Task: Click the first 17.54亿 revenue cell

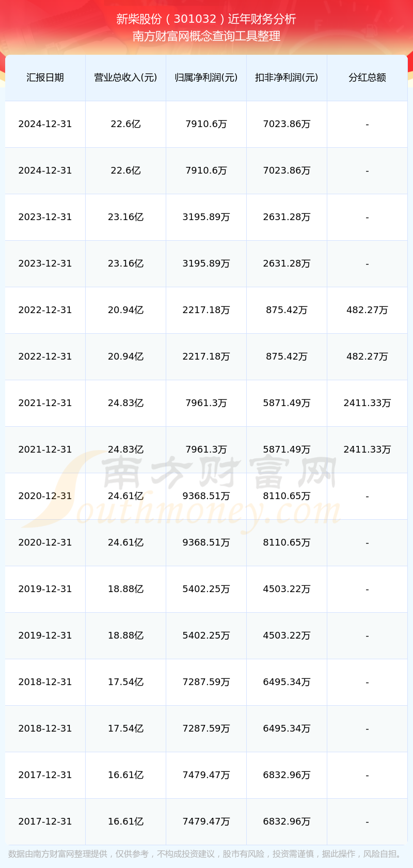Action: pyautogui.click(x=125, y=682)
